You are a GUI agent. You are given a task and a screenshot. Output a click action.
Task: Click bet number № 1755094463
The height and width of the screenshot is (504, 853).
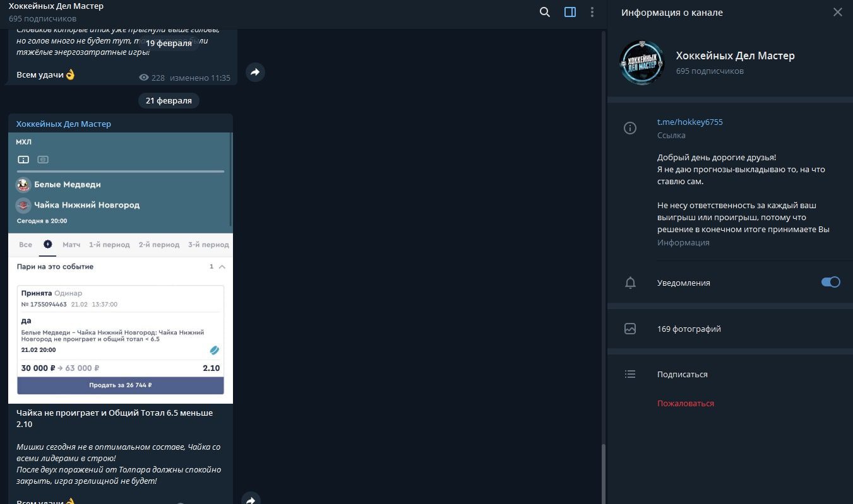pyautogui.click(x=44, y=304)
